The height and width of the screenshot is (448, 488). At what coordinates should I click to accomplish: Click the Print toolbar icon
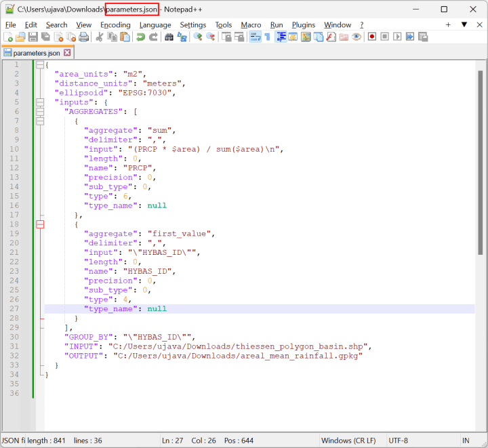[x=83, y=37]
